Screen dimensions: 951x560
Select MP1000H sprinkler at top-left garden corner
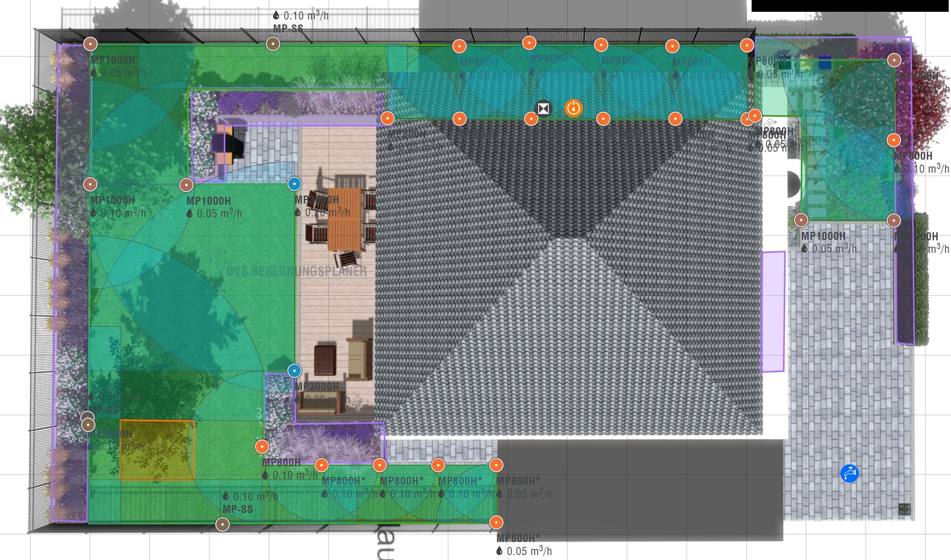click(x=90, y=44)
